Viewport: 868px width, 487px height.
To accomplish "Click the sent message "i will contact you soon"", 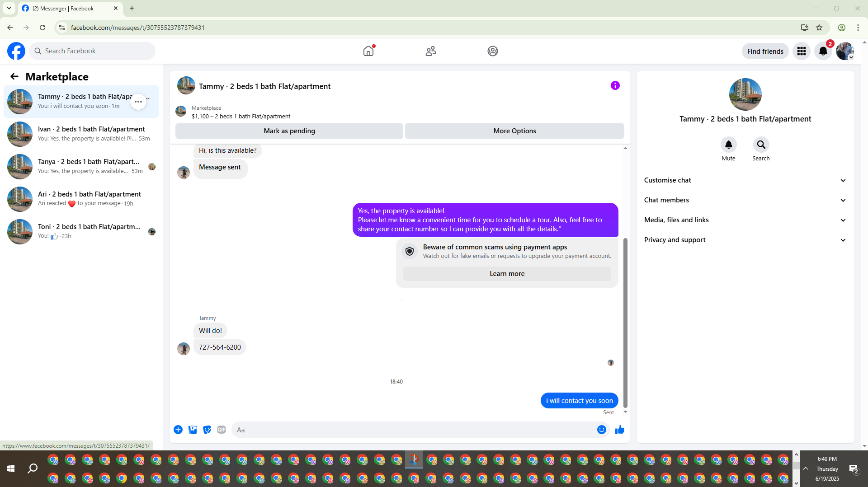I will [579, 401].
